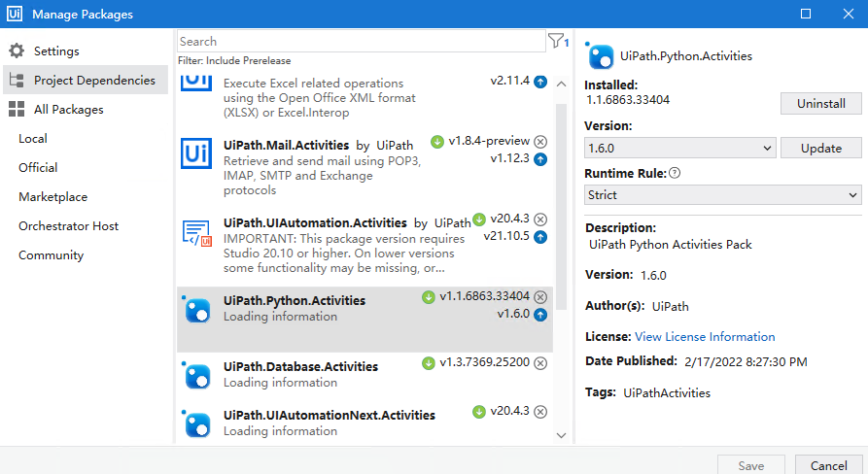
Task: Remove UiPath.Mail.Activities with its X icon
Action: tap(540, 142)
